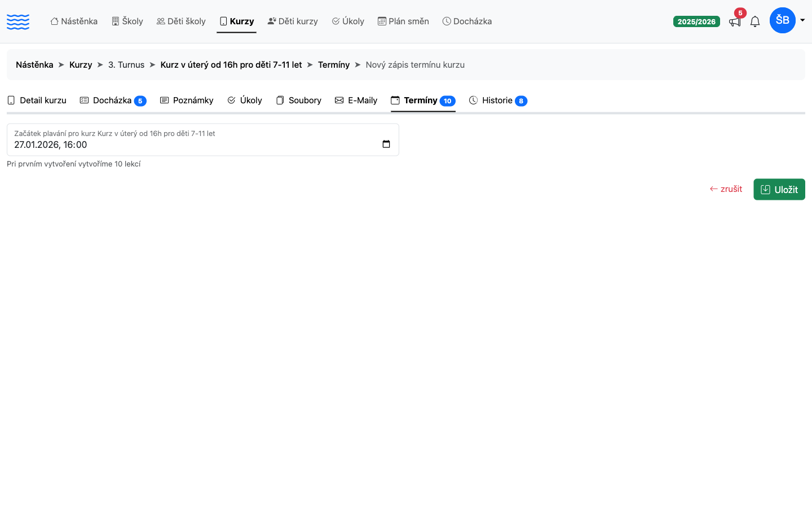Open the calendar picker icon in date field
Image resolution: width=812 pixels, height=508 pixels.
tap(386, 144)
